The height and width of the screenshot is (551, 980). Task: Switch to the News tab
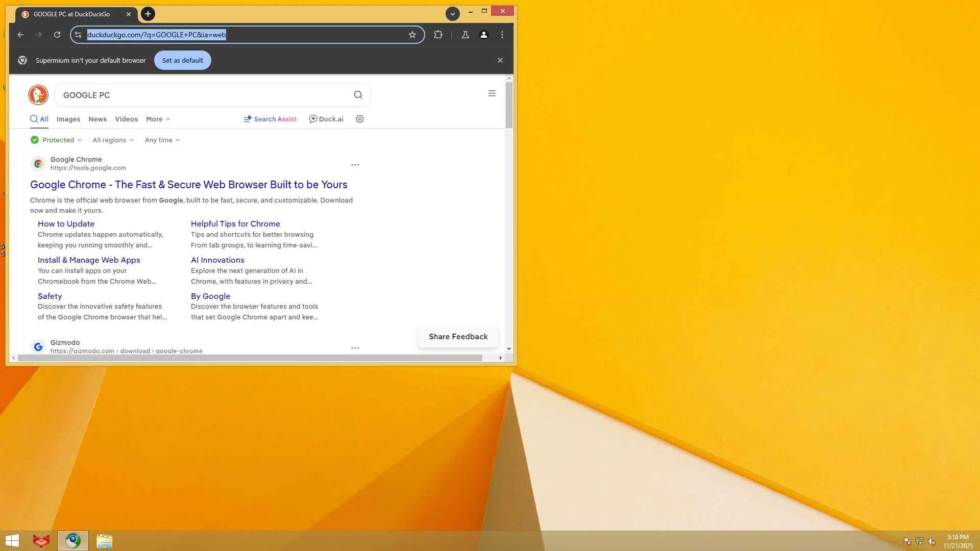point(97,119)
